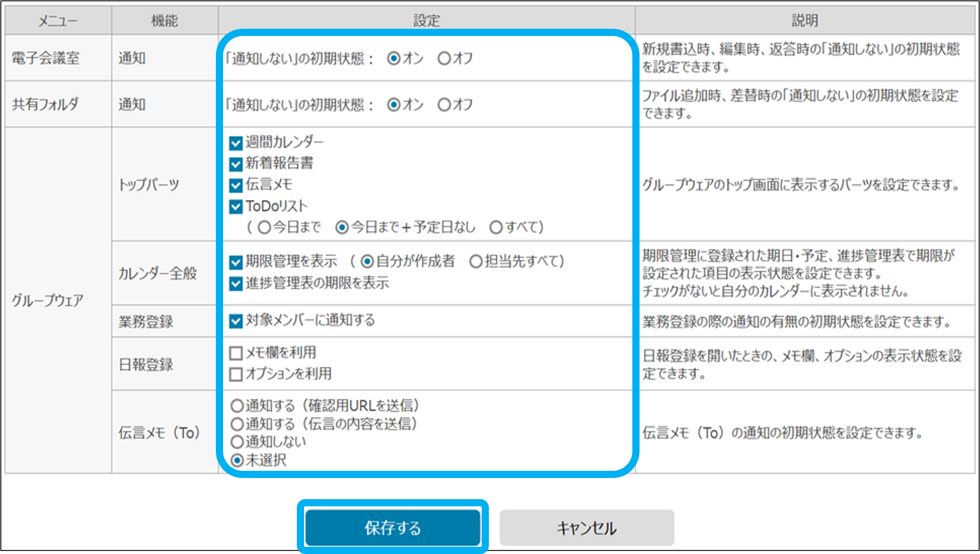Toggle 進捗管理表の期限を表示 checkbox

(236, 284)
